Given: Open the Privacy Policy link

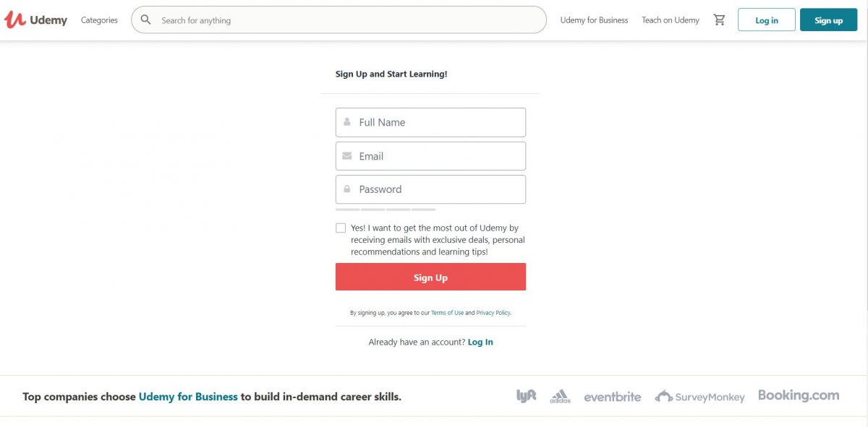Looking at the screenshot, I should (493, 312).
